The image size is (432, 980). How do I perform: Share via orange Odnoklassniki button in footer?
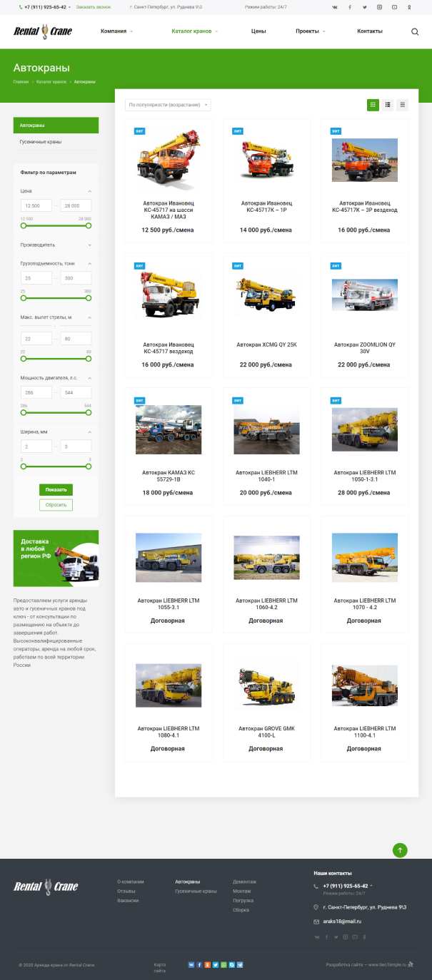pos(207,964)
